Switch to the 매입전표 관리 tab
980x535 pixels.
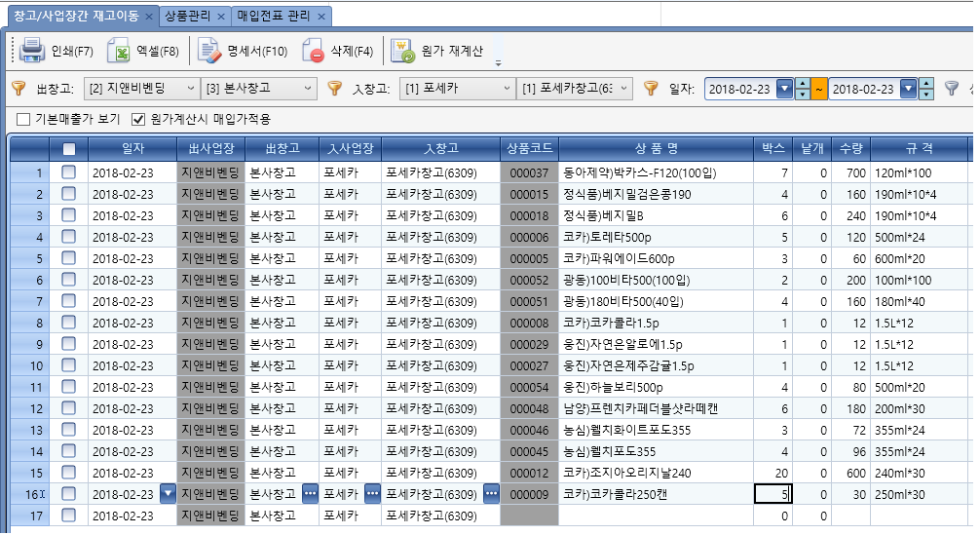tap(274, 17)
